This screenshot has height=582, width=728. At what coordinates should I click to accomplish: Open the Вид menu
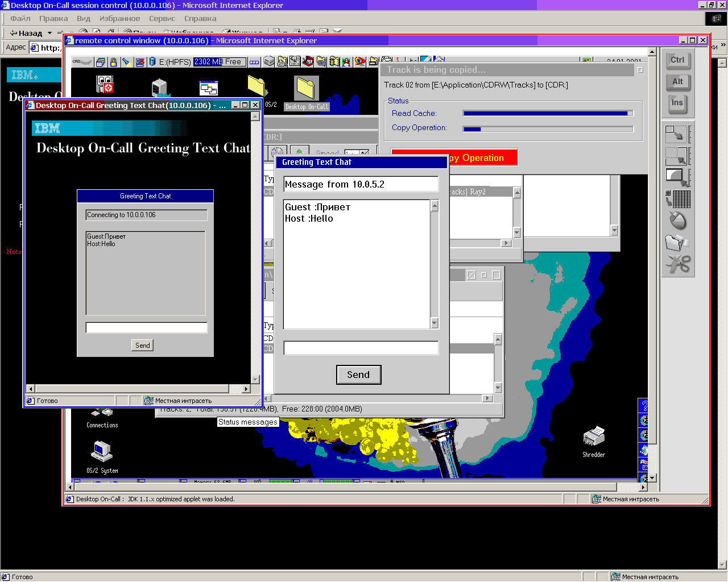[84, 19]
